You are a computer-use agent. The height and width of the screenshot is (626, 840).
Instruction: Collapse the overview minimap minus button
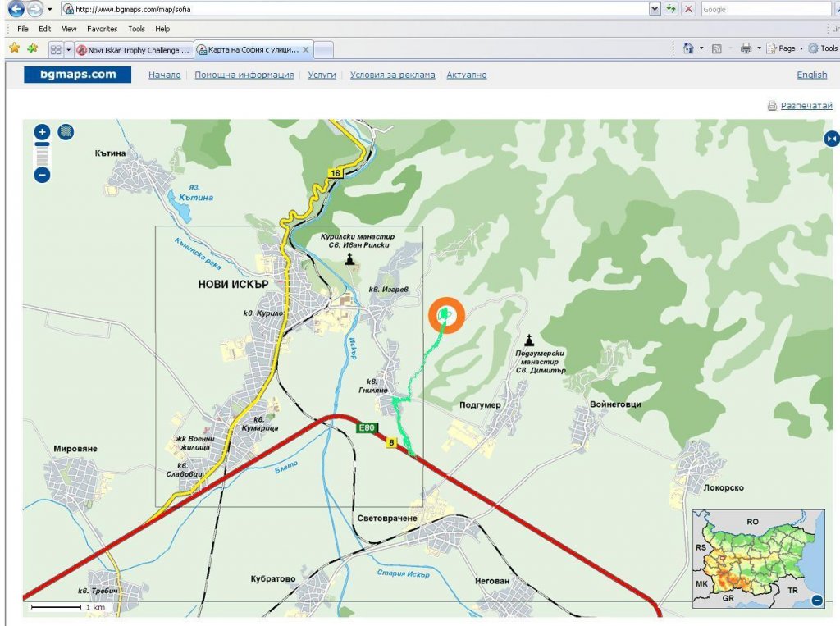tap(817, 601)
